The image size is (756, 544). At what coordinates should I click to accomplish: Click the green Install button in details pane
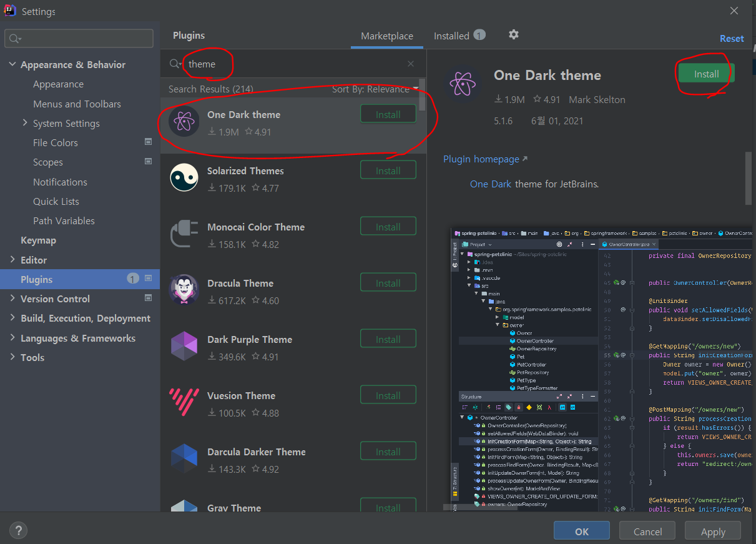coord(707,74)
